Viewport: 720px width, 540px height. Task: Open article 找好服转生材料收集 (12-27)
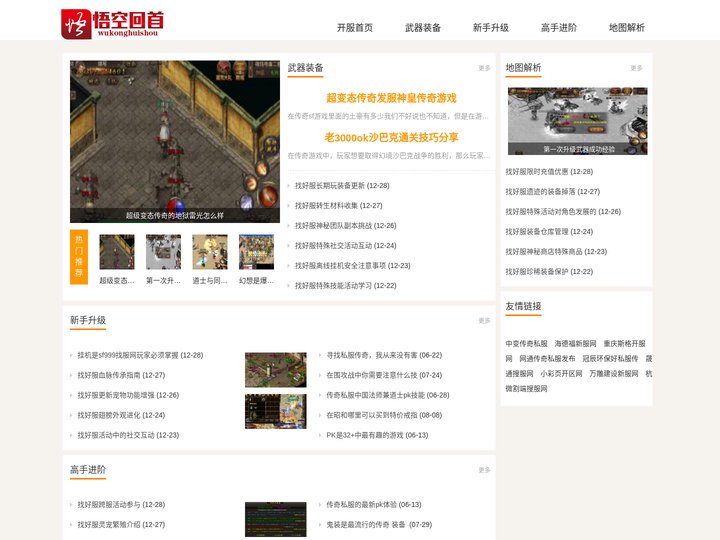pos(338,206)
